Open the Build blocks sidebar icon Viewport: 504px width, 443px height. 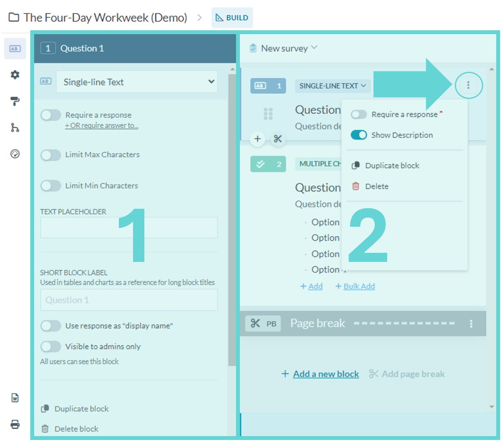pos(15,48)
